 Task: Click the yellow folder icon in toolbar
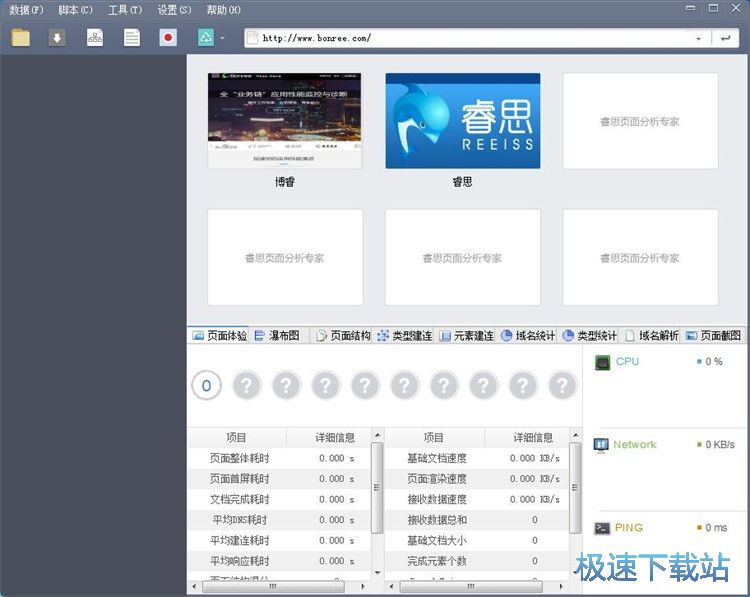click(21, 38)
